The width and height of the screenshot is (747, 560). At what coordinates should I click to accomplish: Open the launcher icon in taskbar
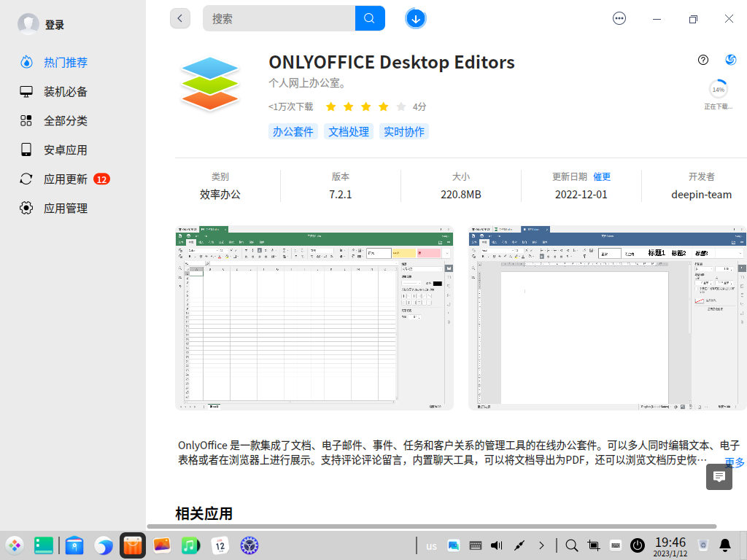tap(15, 545)
